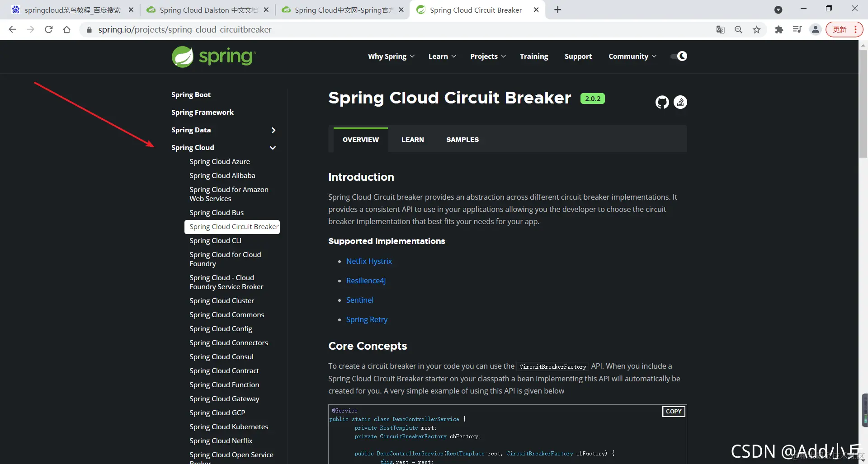The height and width of the screenshot is (464, 868).
Task: Collapse the Spring Cloud chevron
Action: coord(273,148)
